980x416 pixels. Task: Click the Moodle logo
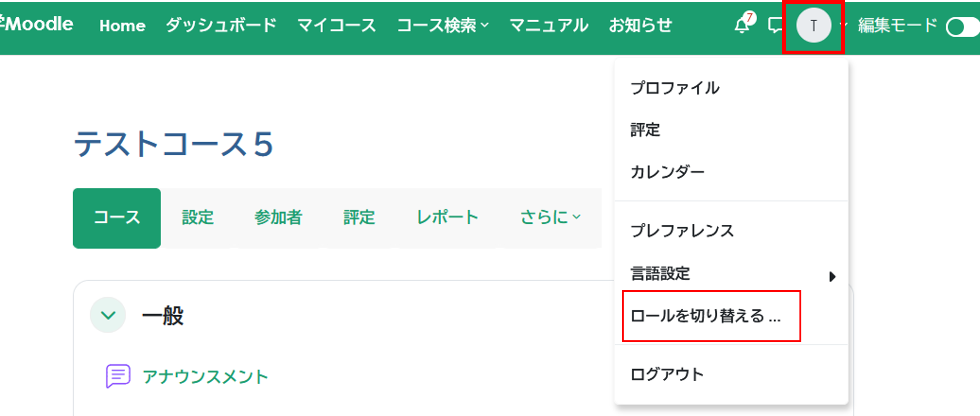(38, 24)
